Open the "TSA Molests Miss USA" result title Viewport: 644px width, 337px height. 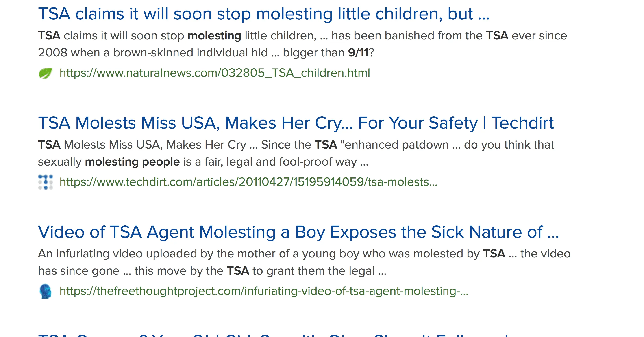(296, 123)
